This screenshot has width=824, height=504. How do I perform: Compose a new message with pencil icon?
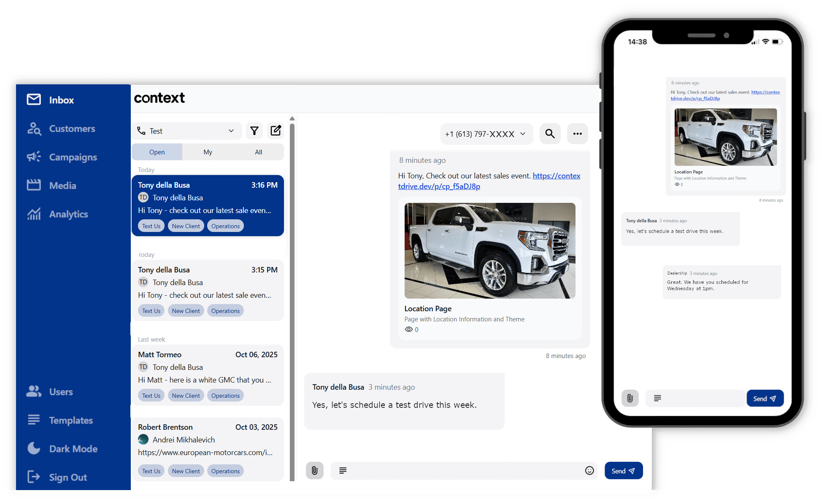click(x=276, y=131)
